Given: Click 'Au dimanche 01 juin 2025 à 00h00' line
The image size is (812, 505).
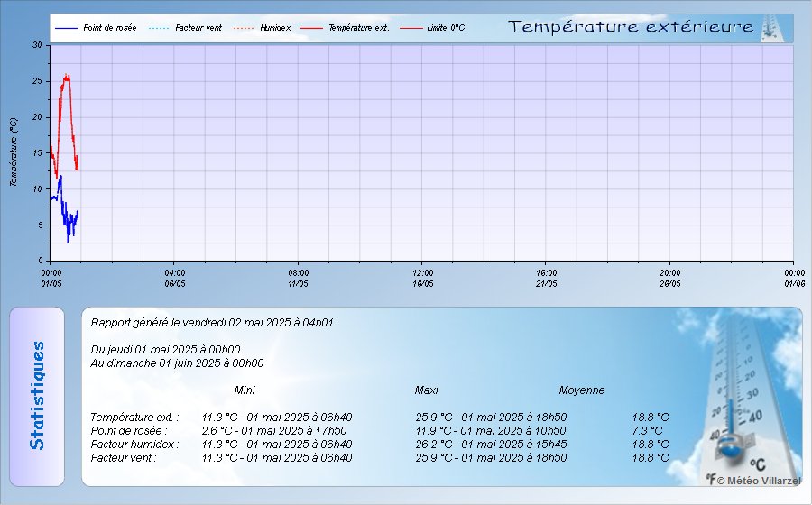Looking at the screenshot, I should point(177,363).
